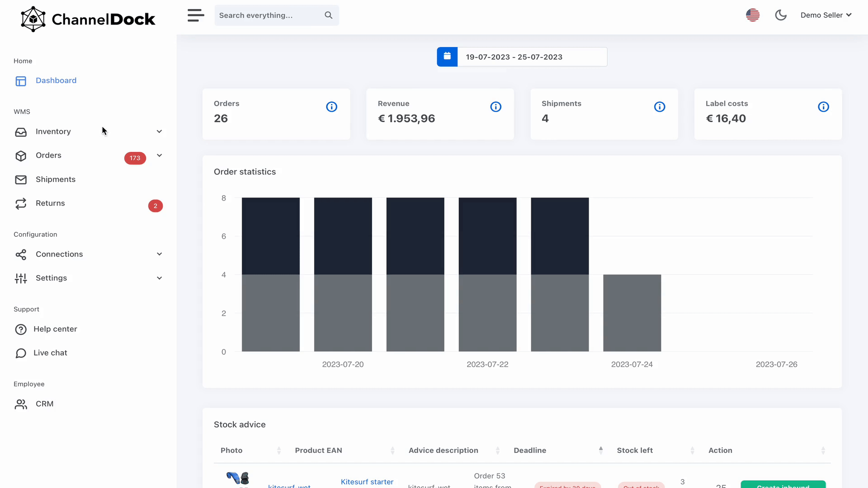The width and height of the screenshot is (868, 488).
Task: Open the Settings sidebar item
Action: (x=51, y=278)
